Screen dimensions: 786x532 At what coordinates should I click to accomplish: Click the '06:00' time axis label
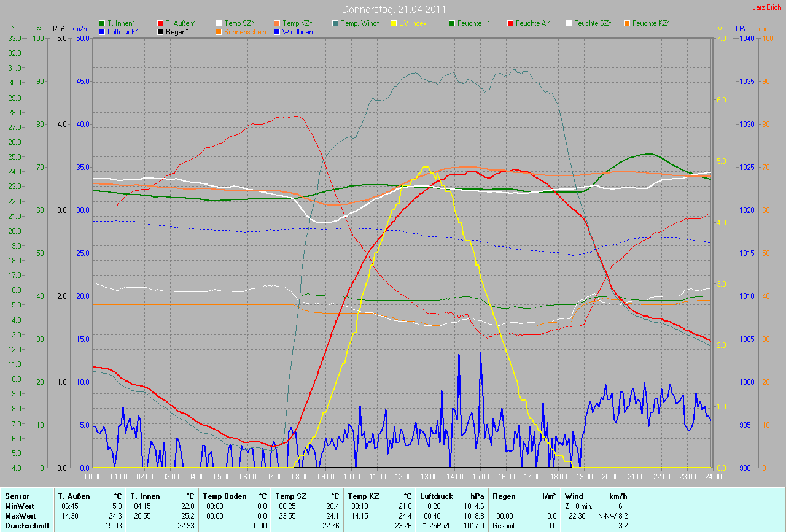(x=248, y=476)
